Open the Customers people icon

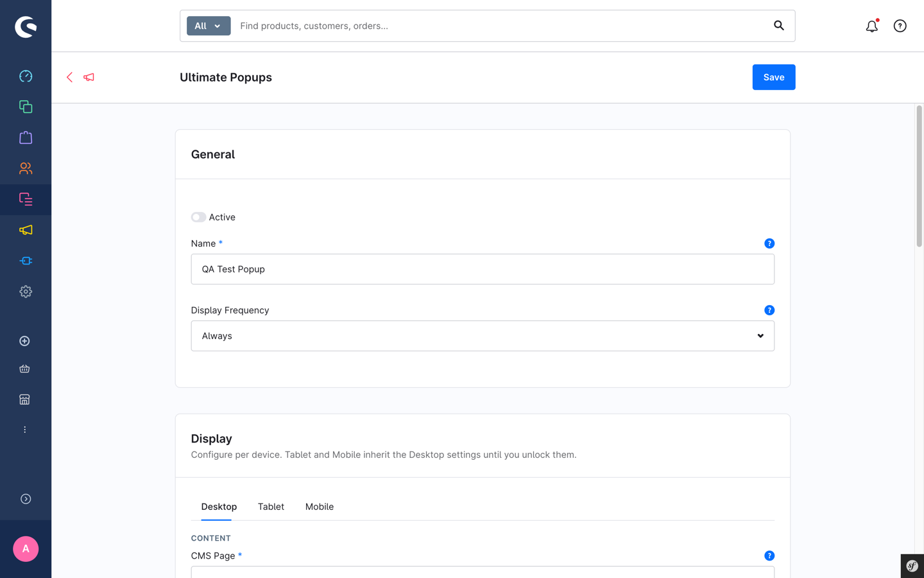click(26, 168)
